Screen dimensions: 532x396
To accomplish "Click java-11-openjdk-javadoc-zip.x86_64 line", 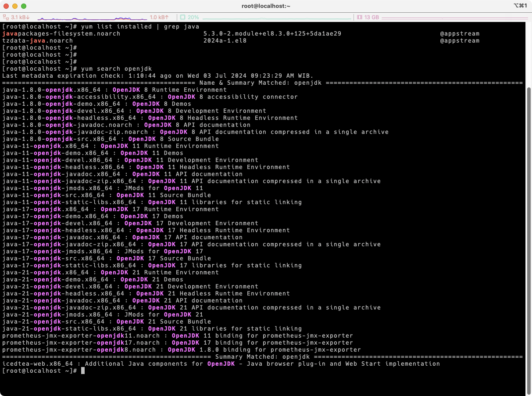I will pos(191,181).
